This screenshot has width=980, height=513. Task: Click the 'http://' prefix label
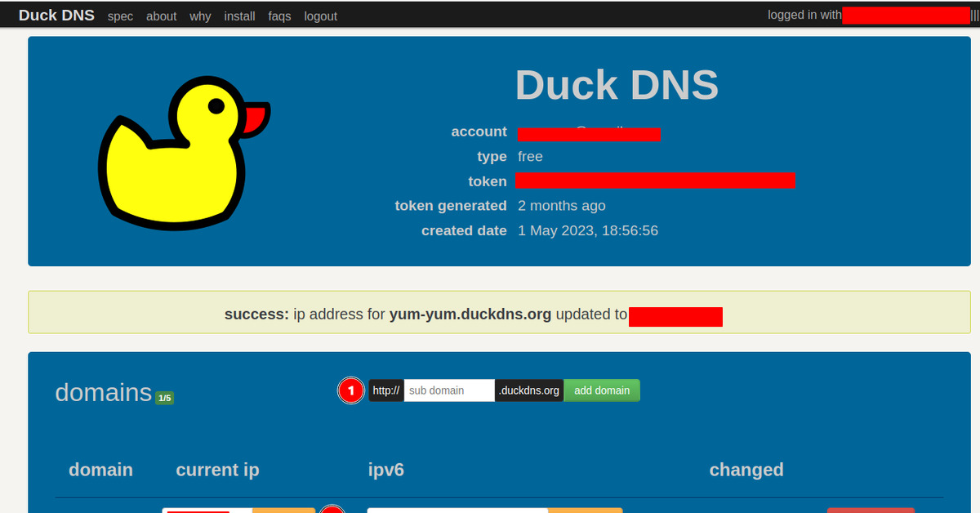click(386, 390)
